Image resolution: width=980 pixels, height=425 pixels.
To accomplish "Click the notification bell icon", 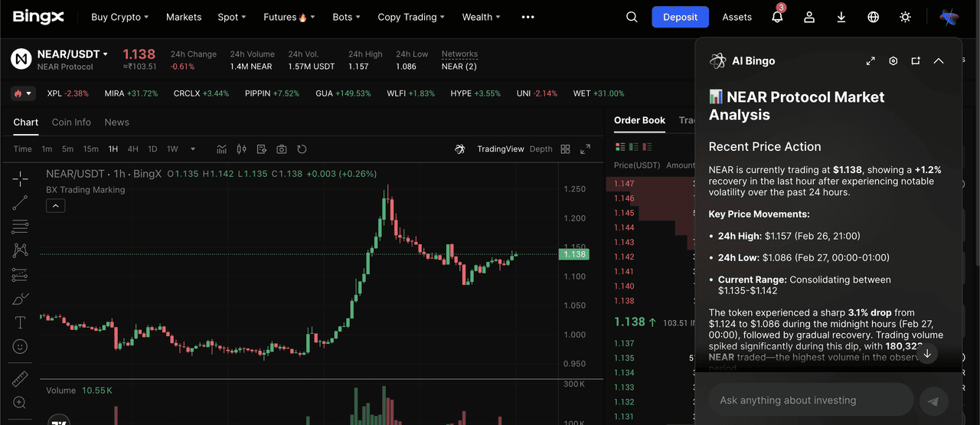I will [x=777, y=17].
